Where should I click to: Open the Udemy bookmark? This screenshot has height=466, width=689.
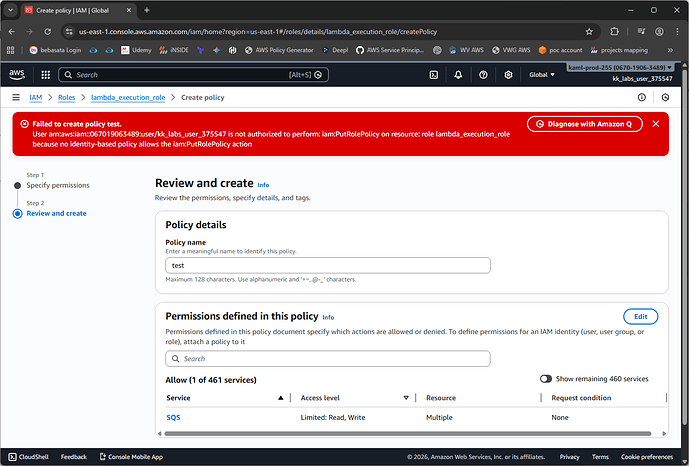136,50
